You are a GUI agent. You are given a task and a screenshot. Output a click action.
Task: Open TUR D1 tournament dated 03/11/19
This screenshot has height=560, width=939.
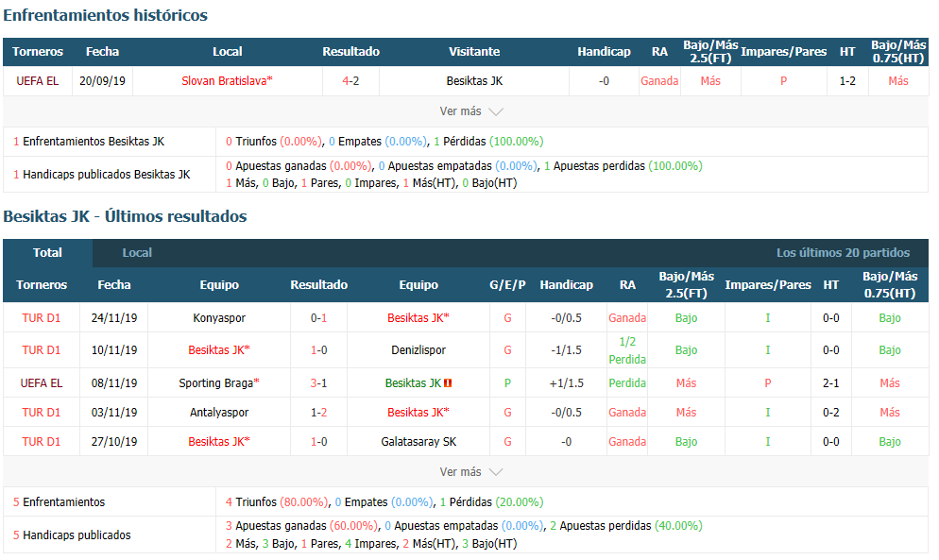[x=42, y=412]
